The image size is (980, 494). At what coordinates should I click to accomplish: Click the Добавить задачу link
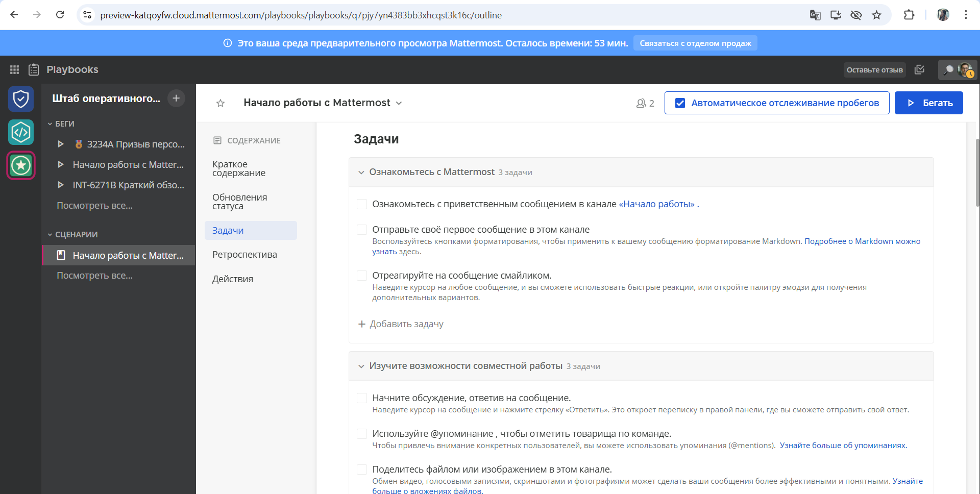tap(401, 324)
